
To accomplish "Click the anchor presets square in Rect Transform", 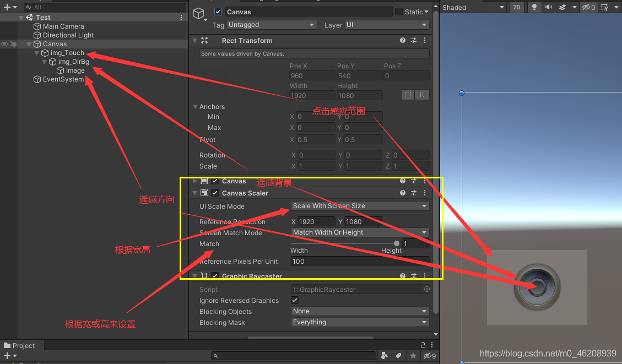I will point(408,95).
